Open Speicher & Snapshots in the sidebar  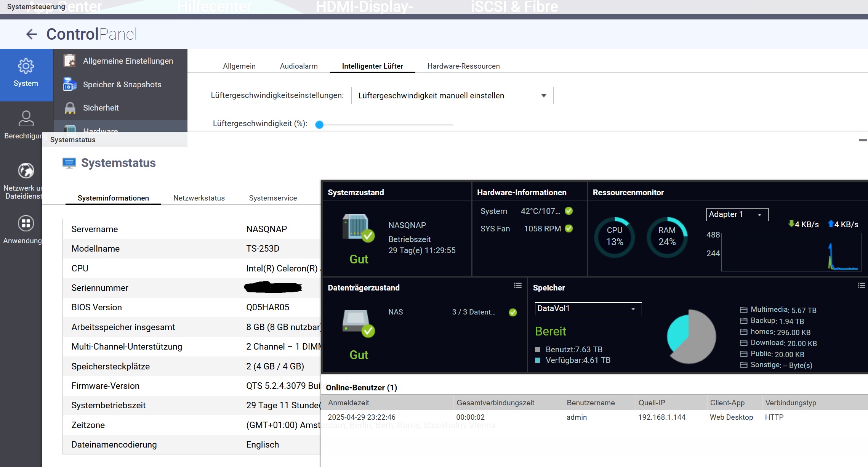[x=122, y=85]
